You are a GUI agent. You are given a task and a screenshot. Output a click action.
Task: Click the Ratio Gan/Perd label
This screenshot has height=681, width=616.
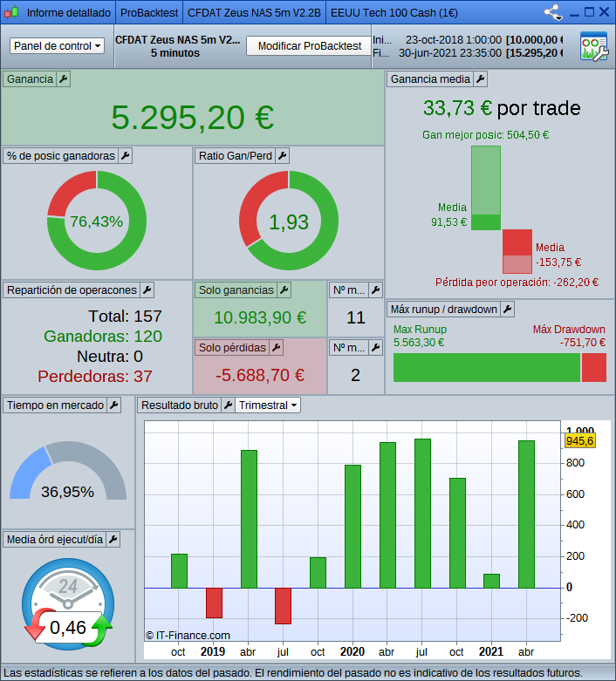click(x=236, y=155)
